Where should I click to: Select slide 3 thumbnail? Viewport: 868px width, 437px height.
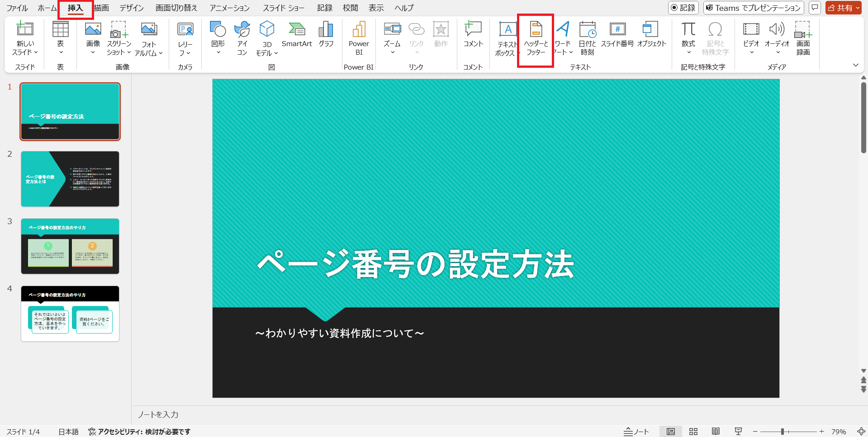coord(70,246)
